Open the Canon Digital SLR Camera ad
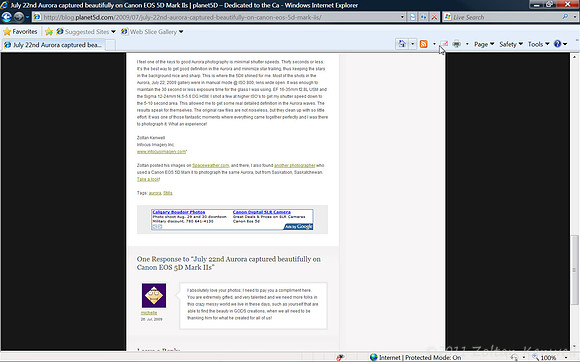The width and height of the screenshot is (580, 362). click(262, 212)
